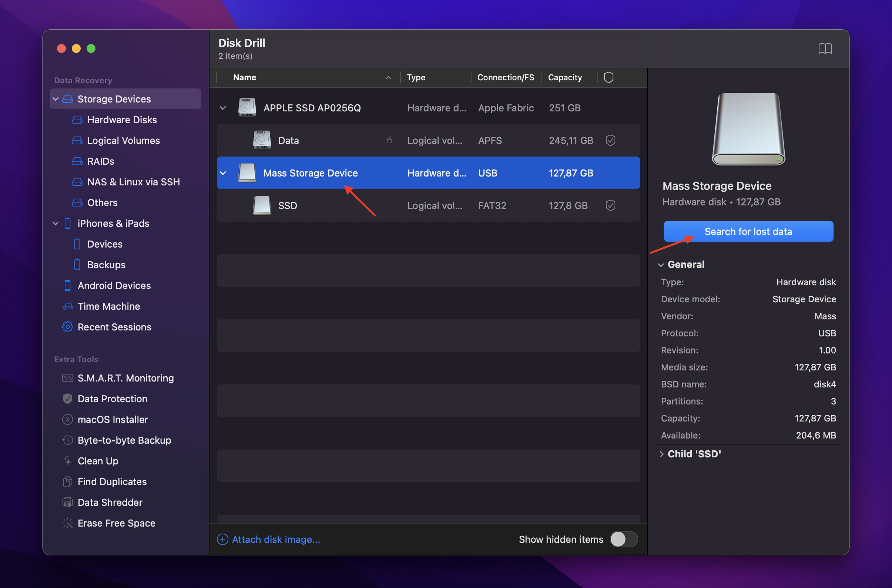The width and height of the screenshot is (892, 588).
Task: Click the Storage Devices drive icon
Action: [x=67, y=99]
